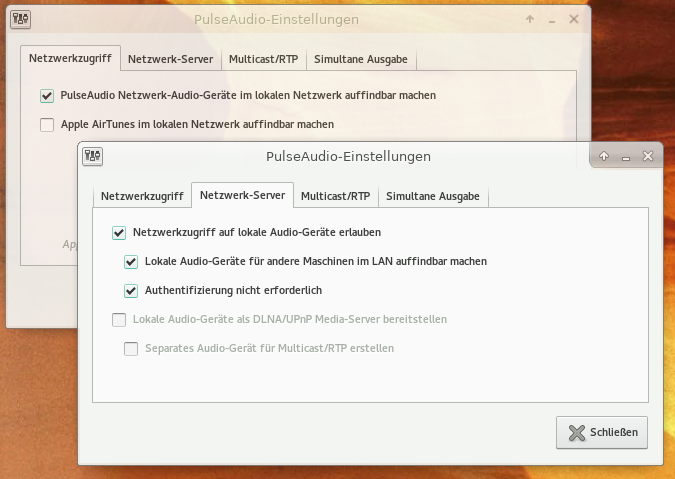The height and width of the screenshot is (479, 675).
Task: Click the up-arrow roll-up button on front window
Action: pyautogui.click(x=604, y=157)
